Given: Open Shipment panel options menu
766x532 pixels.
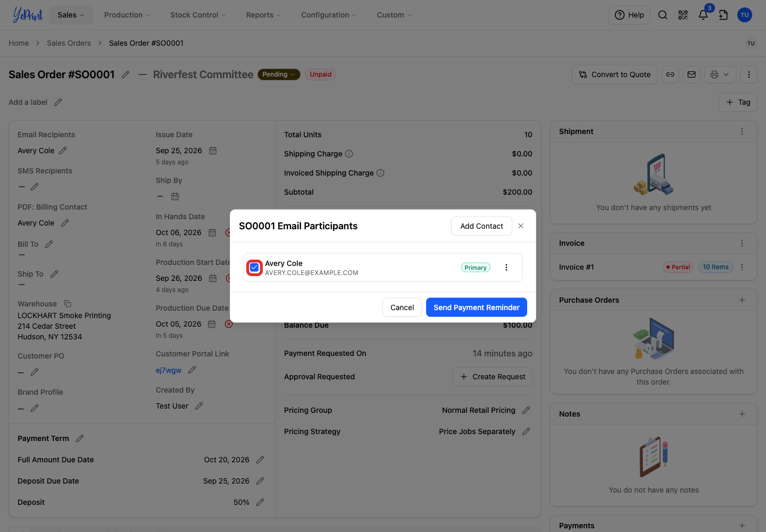Looking at the screenshot, I should pos(742,131).
